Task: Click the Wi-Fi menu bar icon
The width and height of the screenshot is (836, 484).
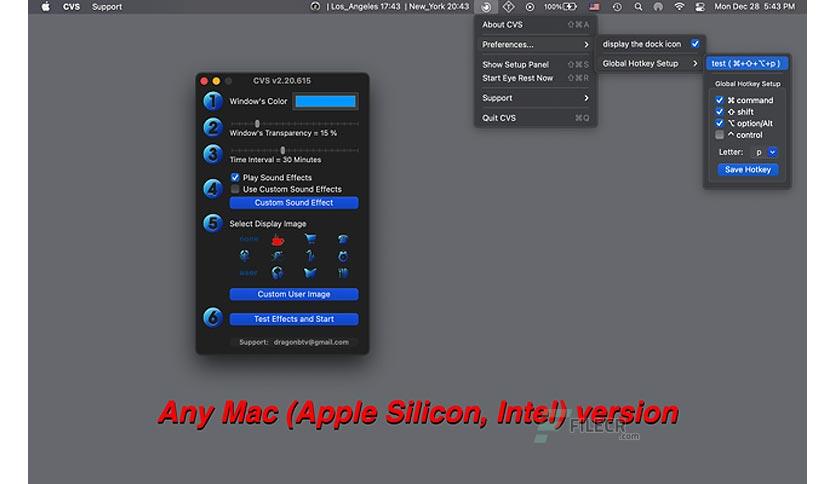Action: click(x=679, y=7)
